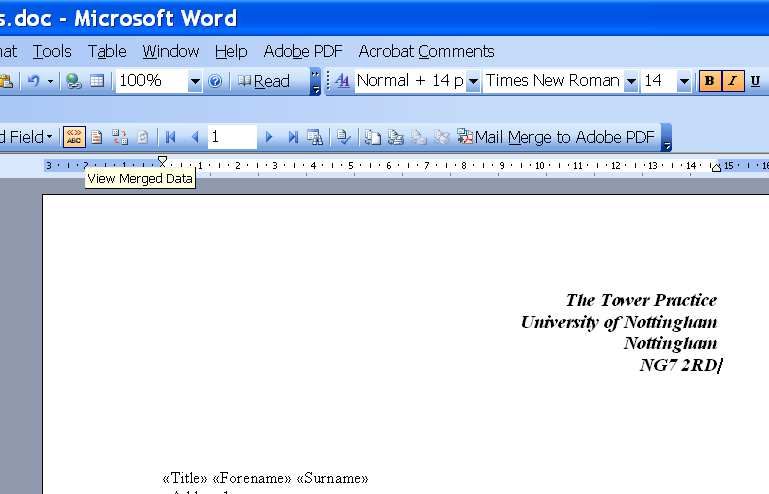Open the Undo history dropdown arrow
This screenshot has width=769, height=494.
[x=51, y=81]
